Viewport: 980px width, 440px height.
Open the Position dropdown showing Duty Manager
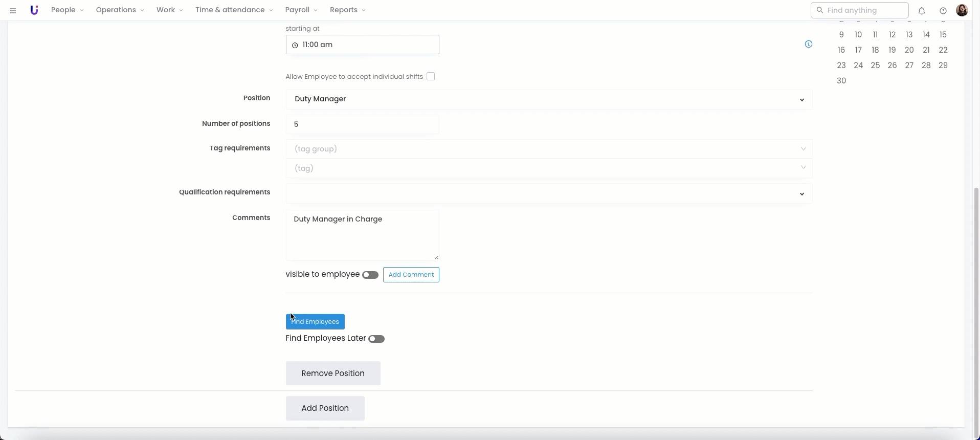[x=548, y=99]
